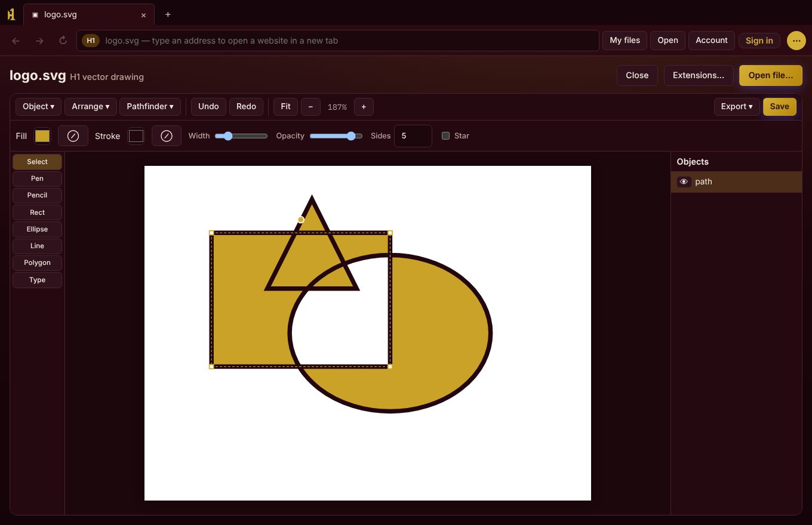Adjust the stroke Width slider
This screenshot has height=525, width=812.
click(x=241, y=136)
